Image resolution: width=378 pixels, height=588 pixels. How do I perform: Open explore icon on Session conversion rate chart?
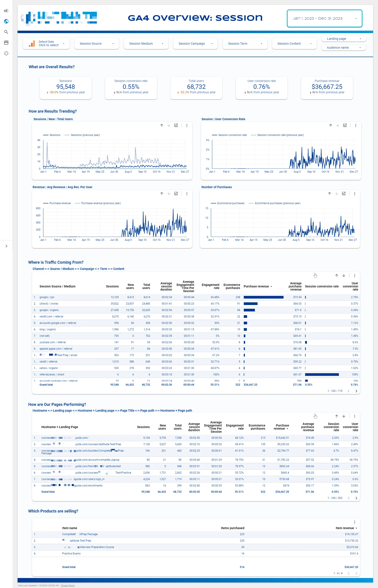click(345, 125)
